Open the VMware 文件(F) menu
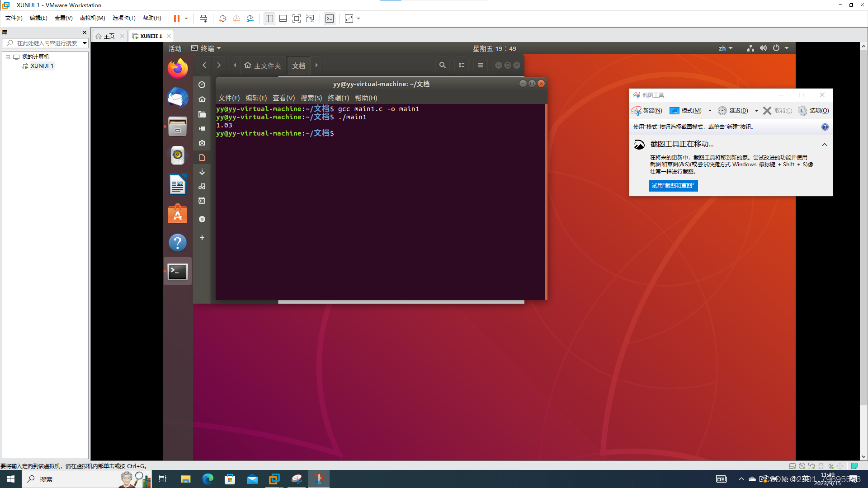This screenshot has width=868, height=488. 14,18
